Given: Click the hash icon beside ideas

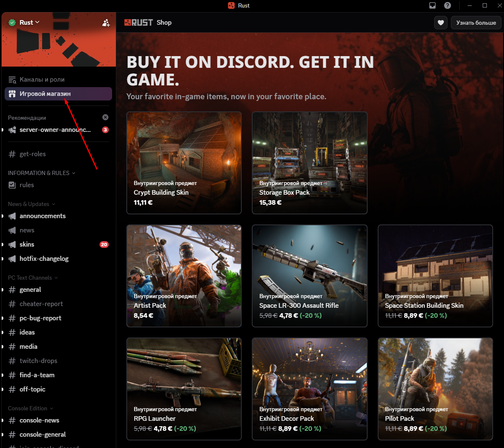Looking at the screenshot, I should [x=12, y=332].
